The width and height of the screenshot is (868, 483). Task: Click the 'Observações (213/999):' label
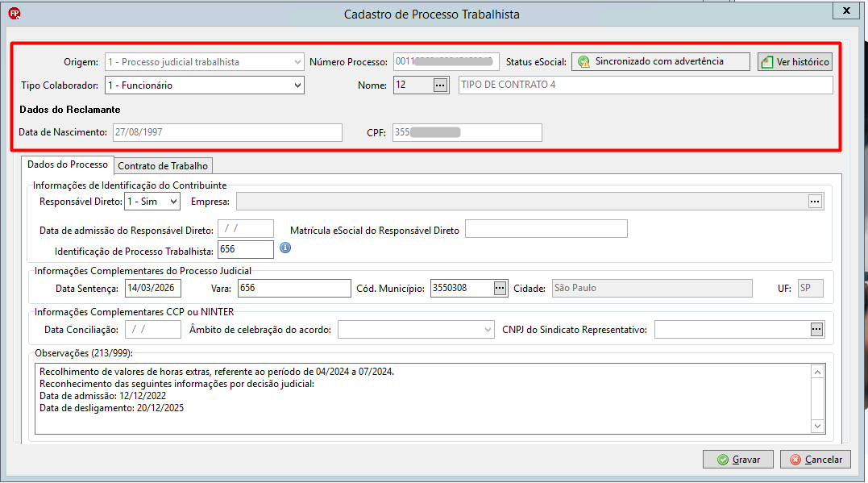click(84, 353)
